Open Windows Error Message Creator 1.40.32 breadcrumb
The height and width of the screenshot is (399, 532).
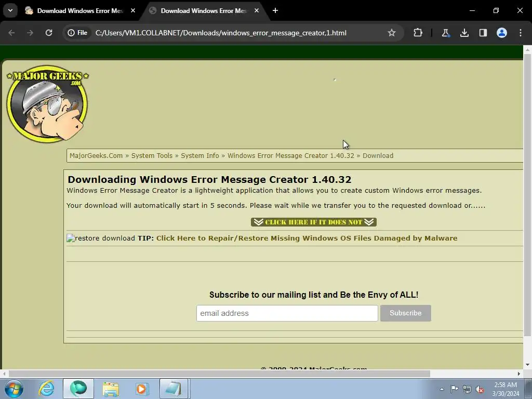(291, 155)
